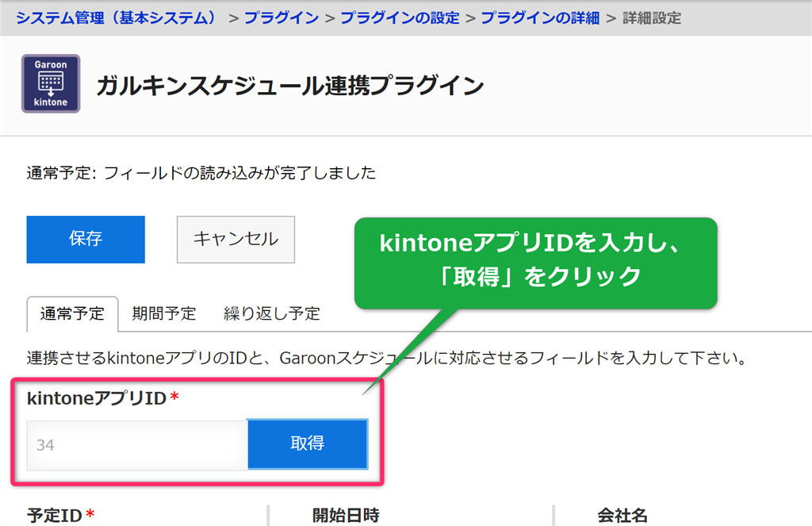Click the キャンセル button

pyautogui.click(x=236, y=240)
